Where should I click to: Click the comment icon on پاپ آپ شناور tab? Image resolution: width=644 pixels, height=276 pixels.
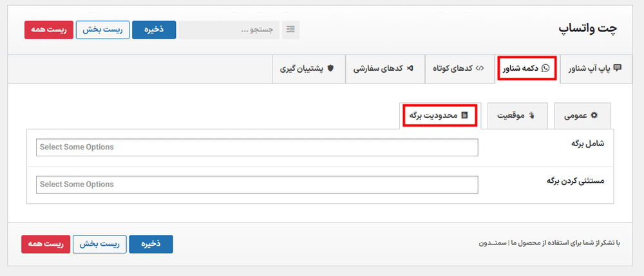tap(618, 68)
